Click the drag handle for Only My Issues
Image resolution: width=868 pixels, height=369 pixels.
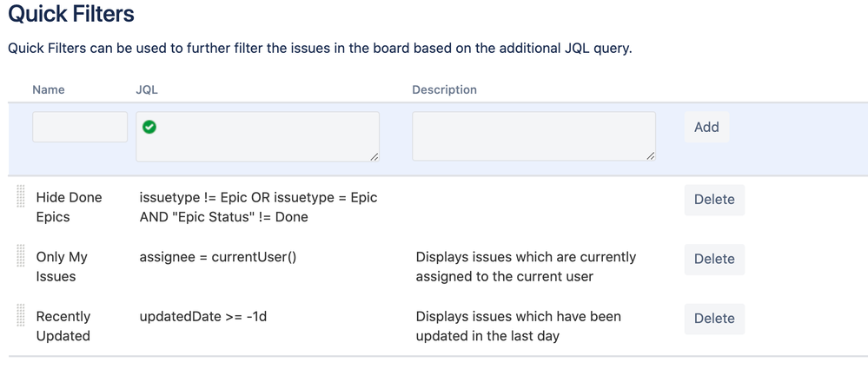pyautogui.click(x=21, y=257)
